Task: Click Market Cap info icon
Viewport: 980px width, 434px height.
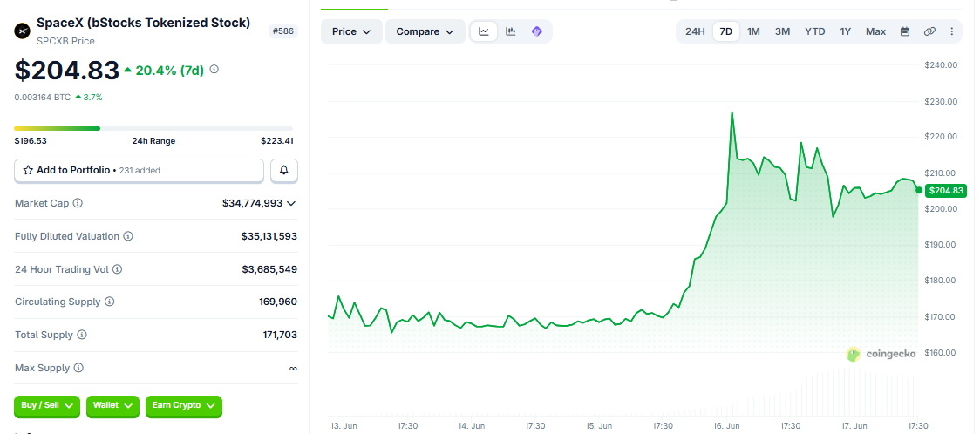Action: point(78,204)
